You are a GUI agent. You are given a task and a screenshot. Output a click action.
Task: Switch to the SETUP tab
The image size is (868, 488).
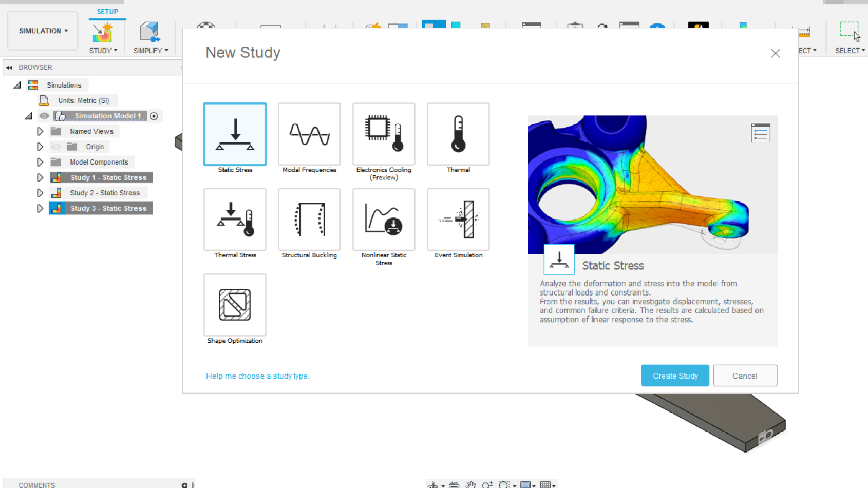pos(108,11)
